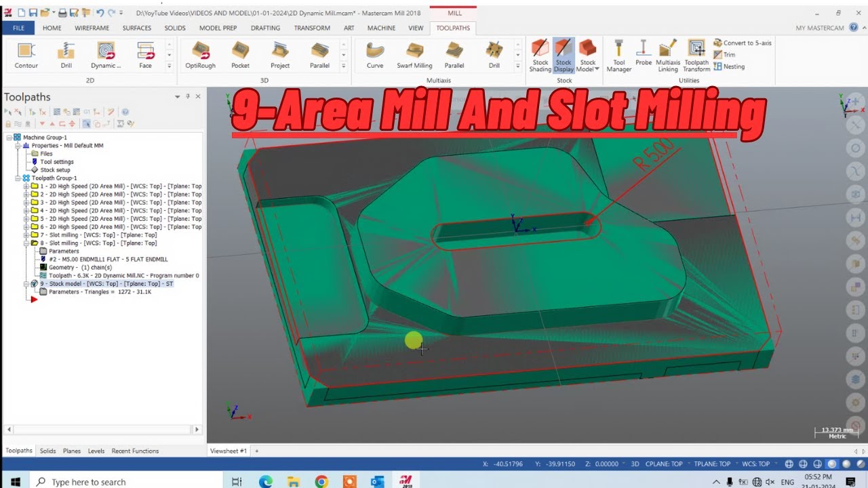
Task: Expand operation 7 - Slot milling
Action: coord(26,235)
